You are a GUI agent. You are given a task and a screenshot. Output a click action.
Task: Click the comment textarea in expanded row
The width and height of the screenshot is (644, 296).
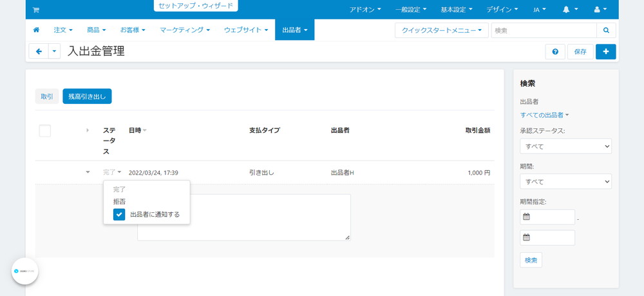(x=244, y=217)
